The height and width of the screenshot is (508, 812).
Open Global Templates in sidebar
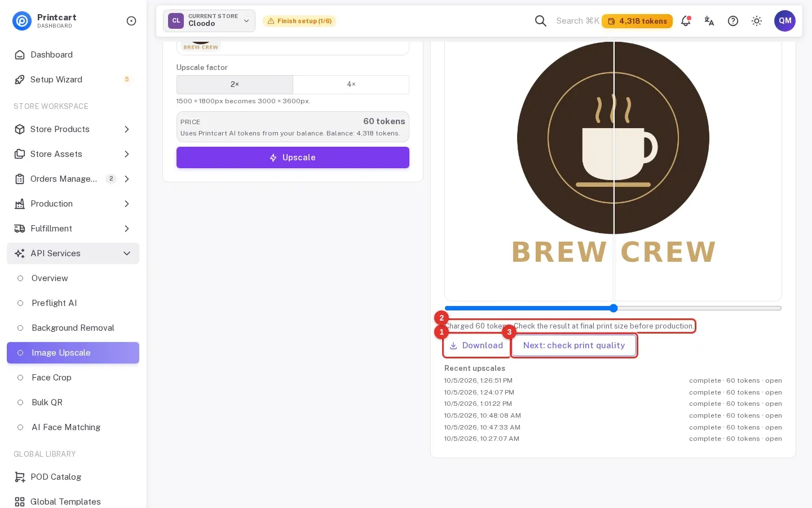click(73, 502)
